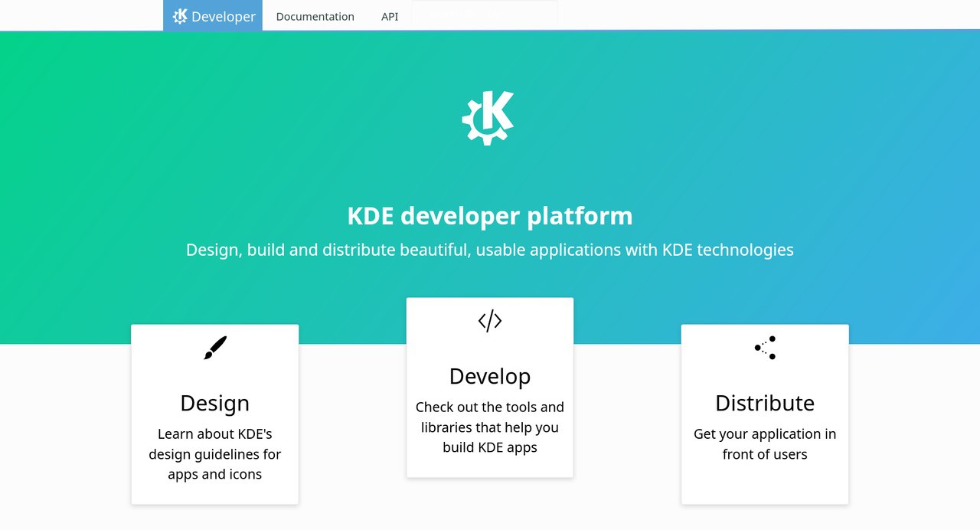Open the Developer home tab

(213, 15)
